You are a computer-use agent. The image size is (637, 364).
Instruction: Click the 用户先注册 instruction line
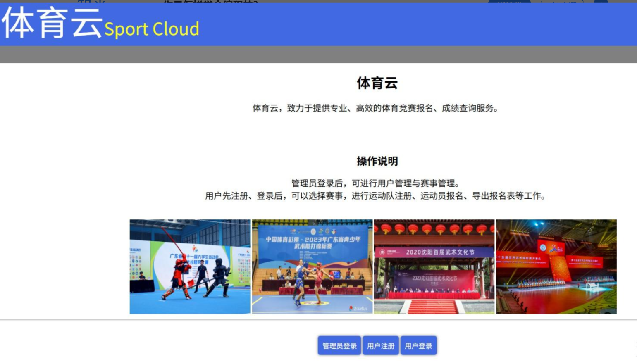[375, 196]
